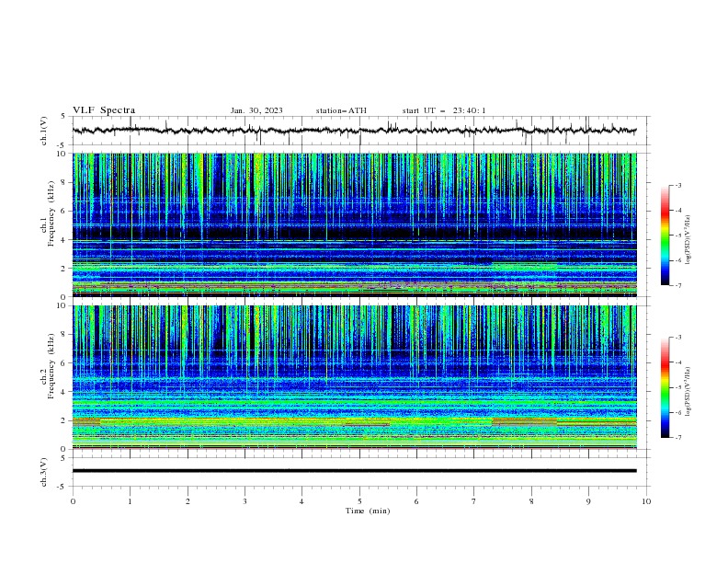Click time axis tick label "7"
This screenshot has width=728, height=563.
click(474, 501)
